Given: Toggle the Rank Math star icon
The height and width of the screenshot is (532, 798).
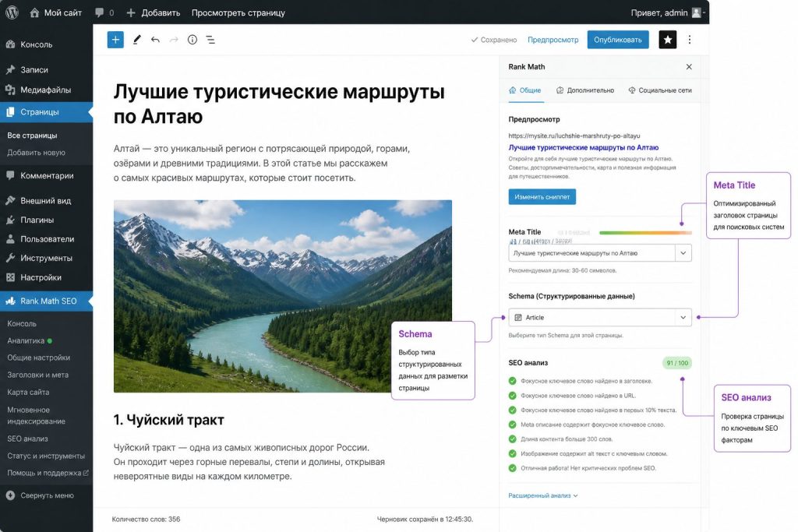Looking at the screenshot, I should point(668,40).
